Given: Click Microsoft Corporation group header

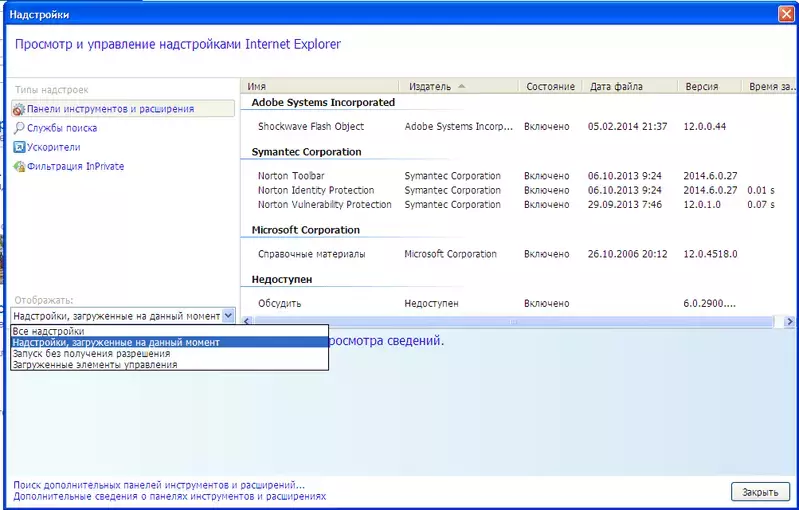Looking at the screenshot, I should (305, 230).
